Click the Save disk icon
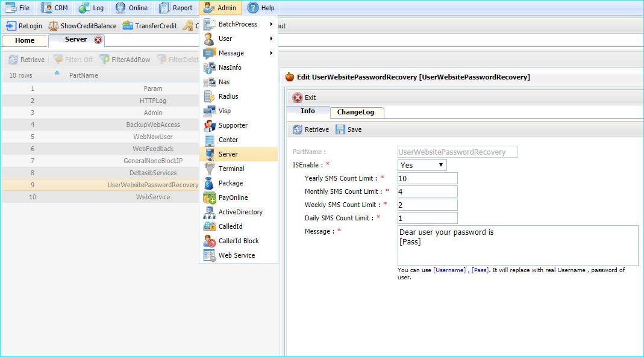Image resolution: width=644 pixels, height=357 pixels. click(x=340, y=129)
